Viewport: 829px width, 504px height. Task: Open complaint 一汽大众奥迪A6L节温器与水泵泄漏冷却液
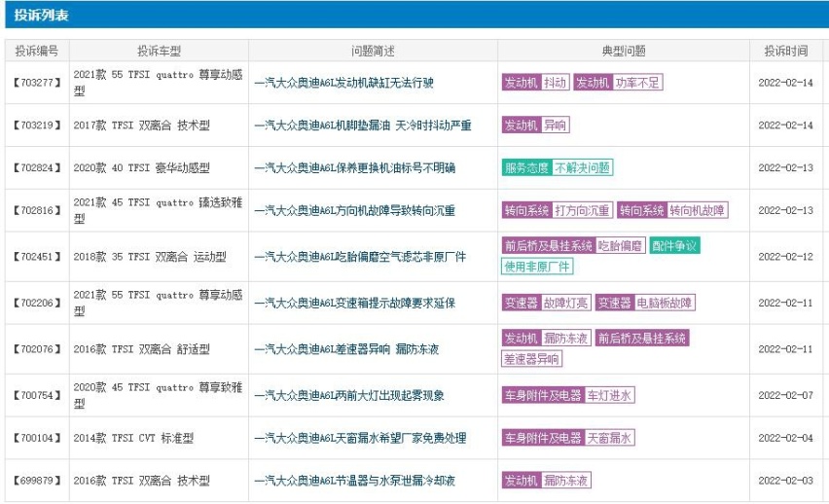click(355, 481)
